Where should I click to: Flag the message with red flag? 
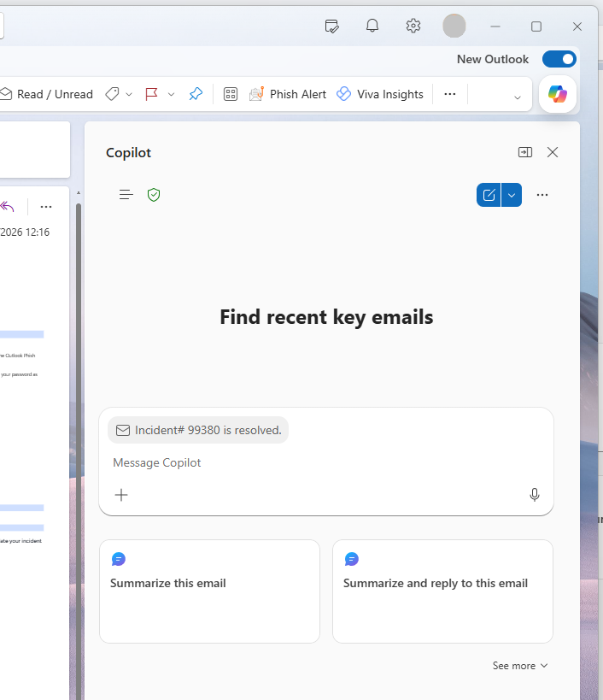(x=152, y=94)
